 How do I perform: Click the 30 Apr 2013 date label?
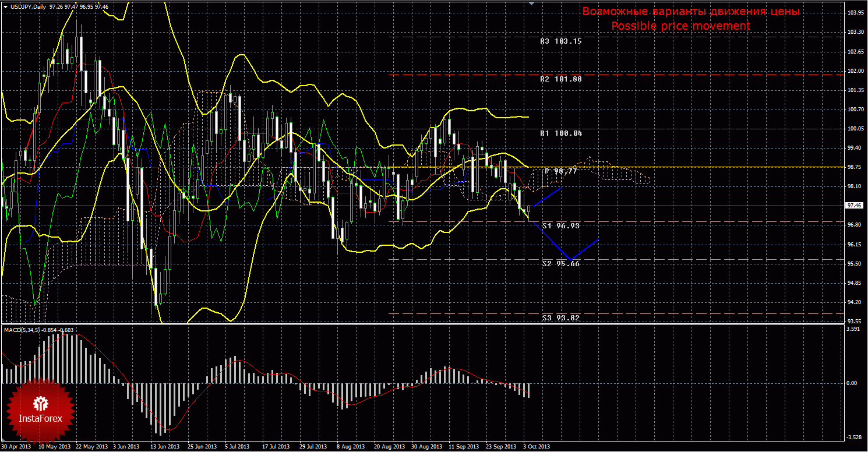coord(16,447)
